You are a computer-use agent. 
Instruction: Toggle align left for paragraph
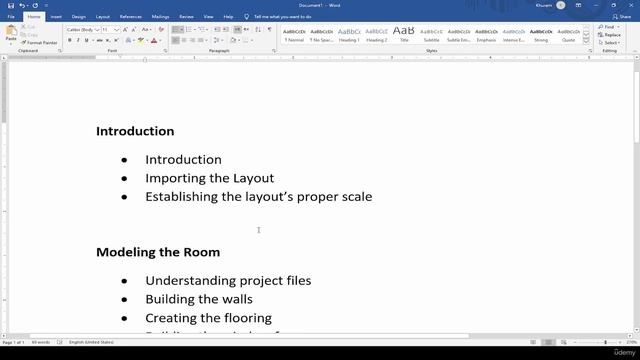coord(176,40)
